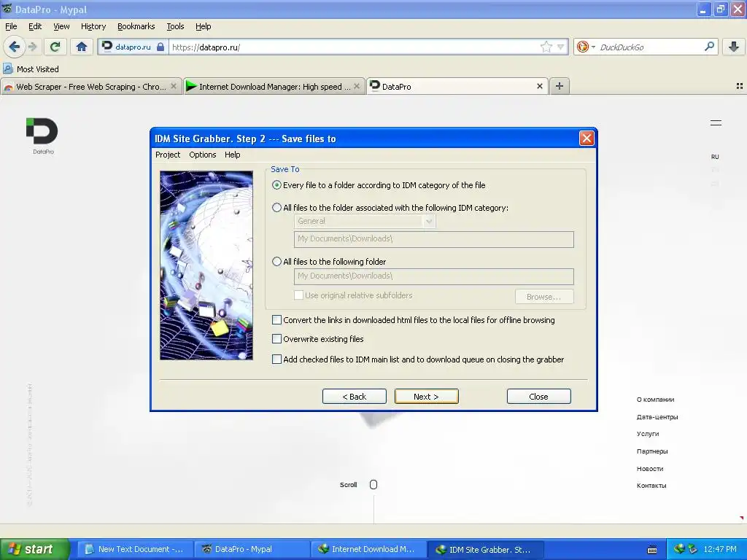This screenshot has height=560, width=747.
Task: Close the DataPro tab
Action: [x=540, y=86]
